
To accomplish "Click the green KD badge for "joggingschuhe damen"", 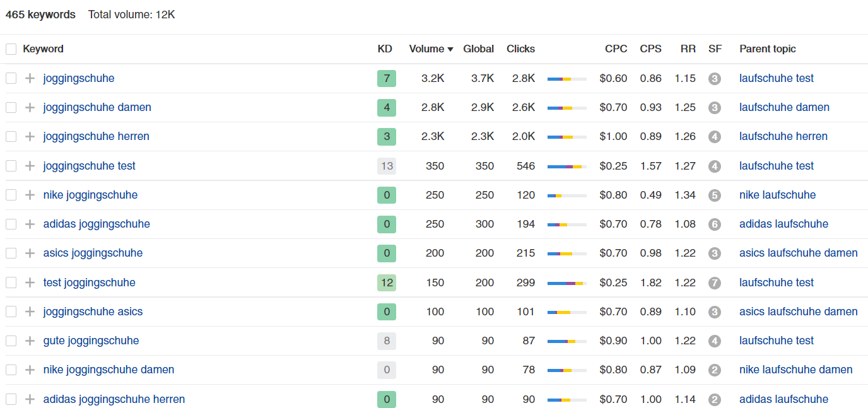I will (x=386, y=107).
